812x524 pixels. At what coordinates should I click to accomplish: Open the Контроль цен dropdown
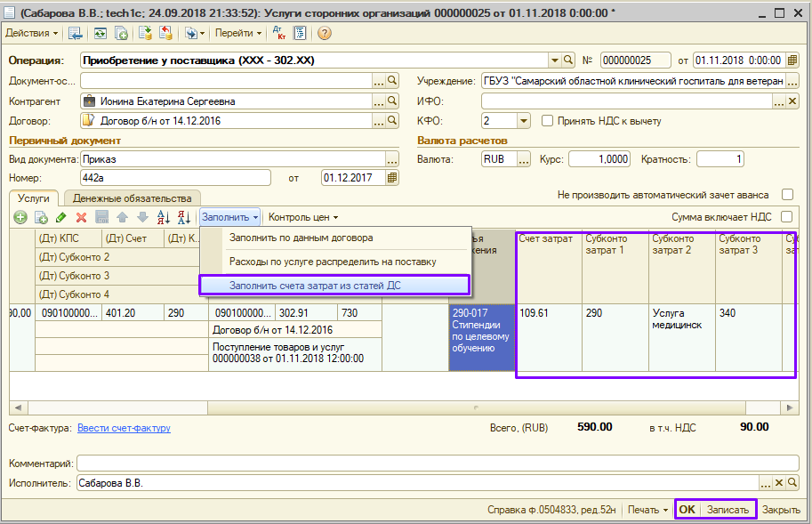pos(303,217)
